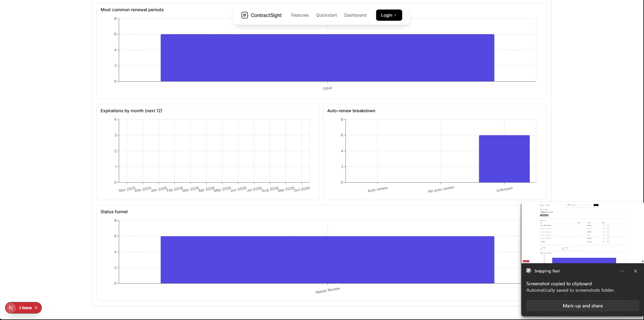Click the Mark-up and share button

point(582,306)
